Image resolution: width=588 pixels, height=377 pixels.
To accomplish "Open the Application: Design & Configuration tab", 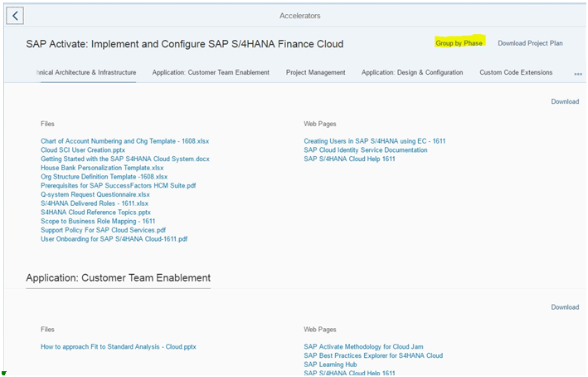I will [x=411, y=72].
